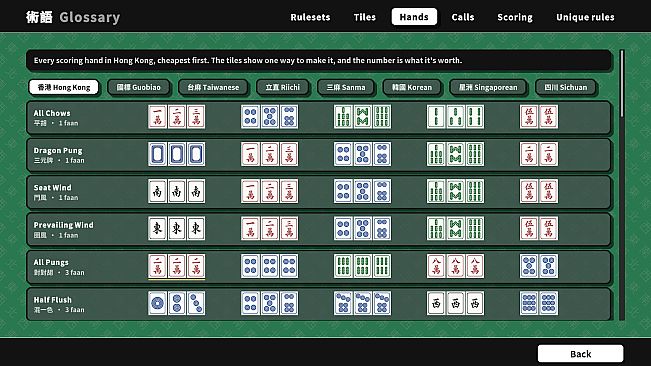Pick the 5-dots tile in All Chows row
Screen dimensions: 651x366
(x=270, y=117)
